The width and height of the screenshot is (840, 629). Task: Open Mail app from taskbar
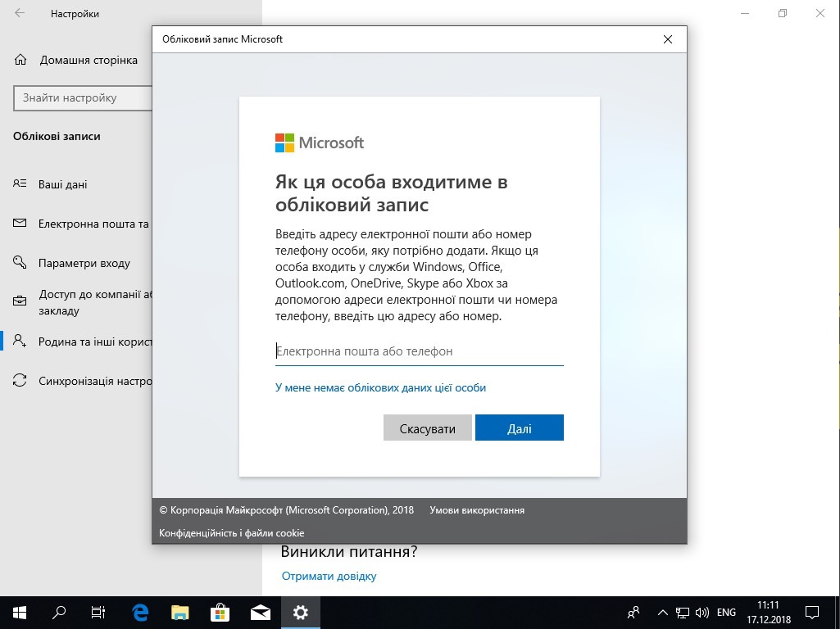point(261,613)
